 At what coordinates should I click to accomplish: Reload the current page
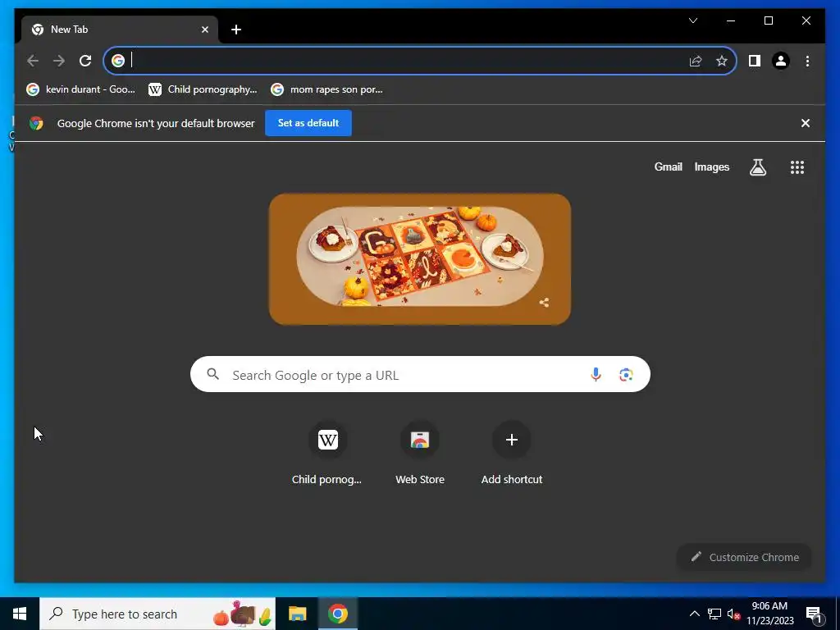click(x=85, y=61)
